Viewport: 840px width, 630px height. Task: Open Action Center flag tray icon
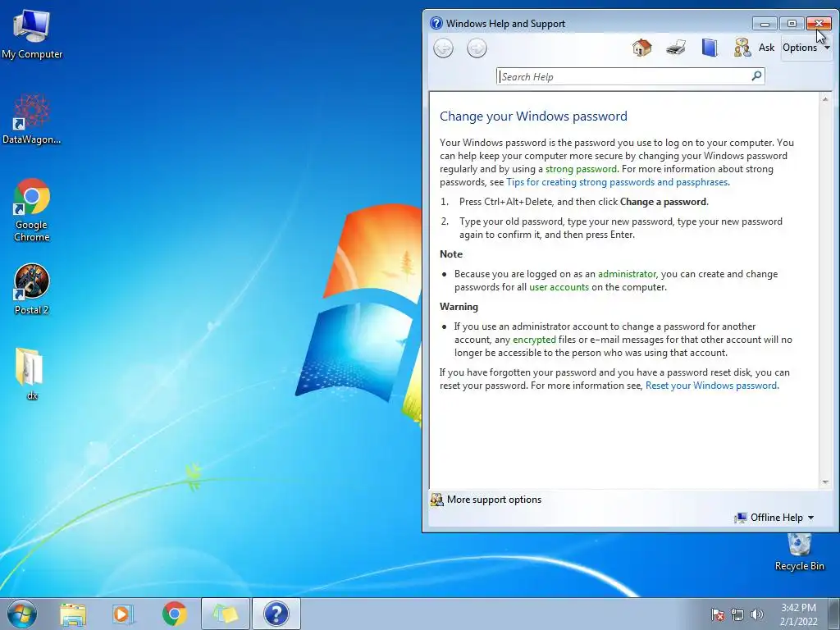pyautogui.click(x=718, y=614)
